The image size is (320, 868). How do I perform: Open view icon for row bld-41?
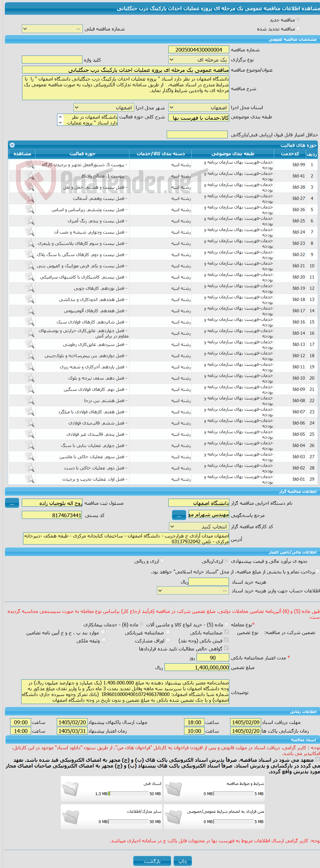(x=29, y=176)
